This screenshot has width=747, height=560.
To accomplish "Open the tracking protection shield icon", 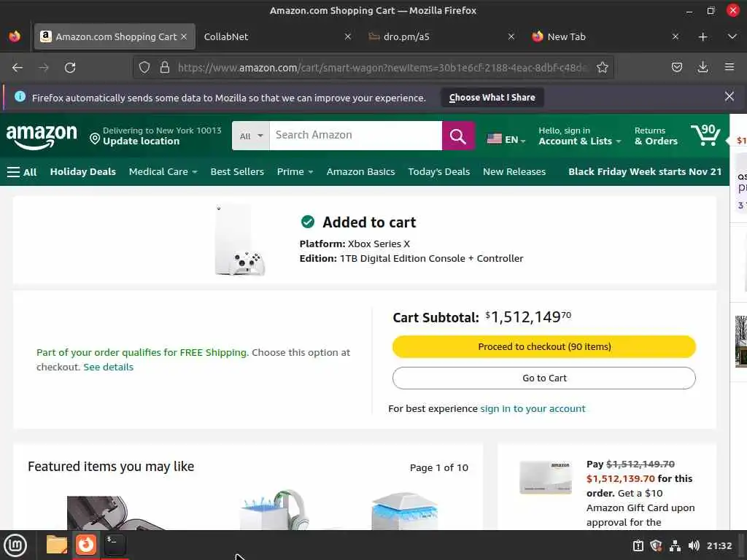I will coord(144,68).
